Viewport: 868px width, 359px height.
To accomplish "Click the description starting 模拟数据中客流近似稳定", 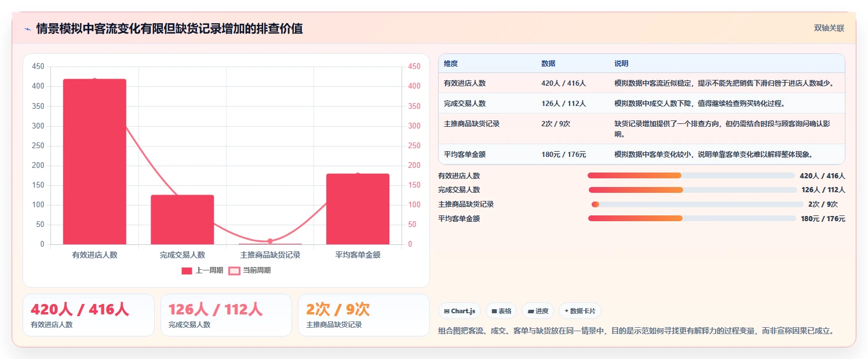I will coord(724,83).
